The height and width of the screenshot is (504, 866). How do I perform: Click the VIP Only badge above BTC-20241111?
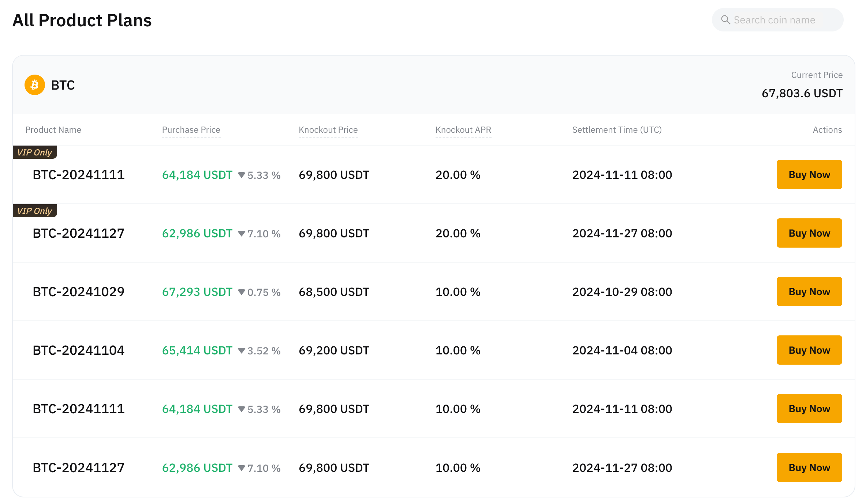click(35, 152)
